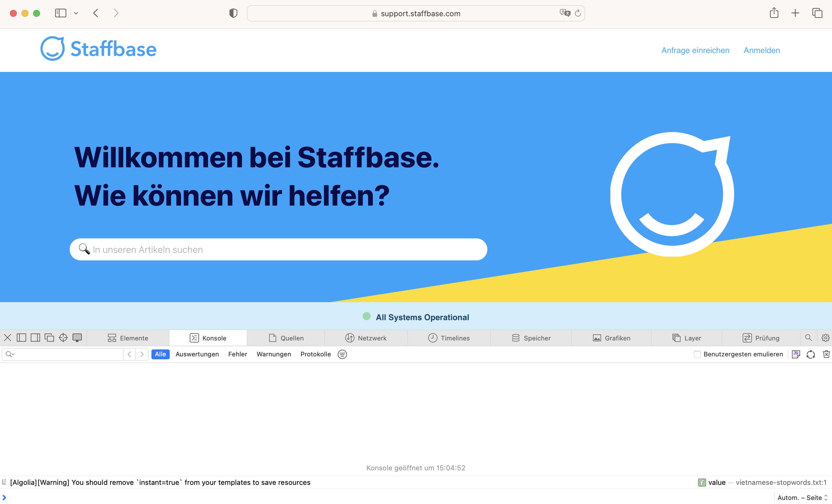Open the Grafiken tab
Screen dimensions: 832x504
click(x=611, y=338)
